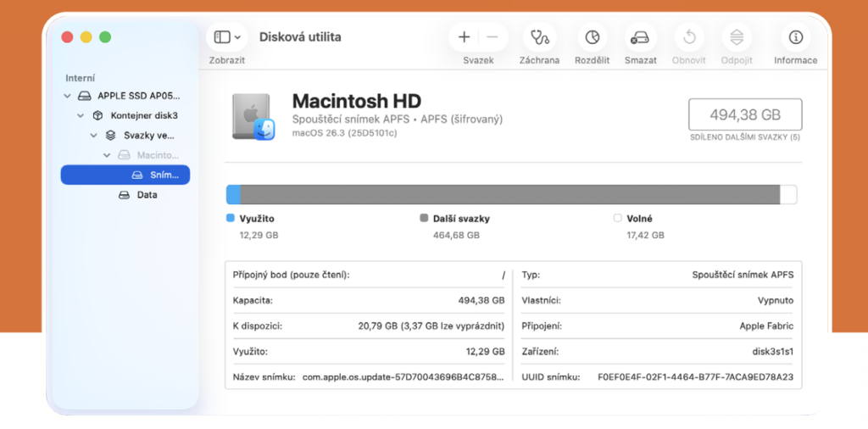Click the blue Využito legend swatch
Screen dimensions: 868x429
pyautogui.click(x=231, y=218)
